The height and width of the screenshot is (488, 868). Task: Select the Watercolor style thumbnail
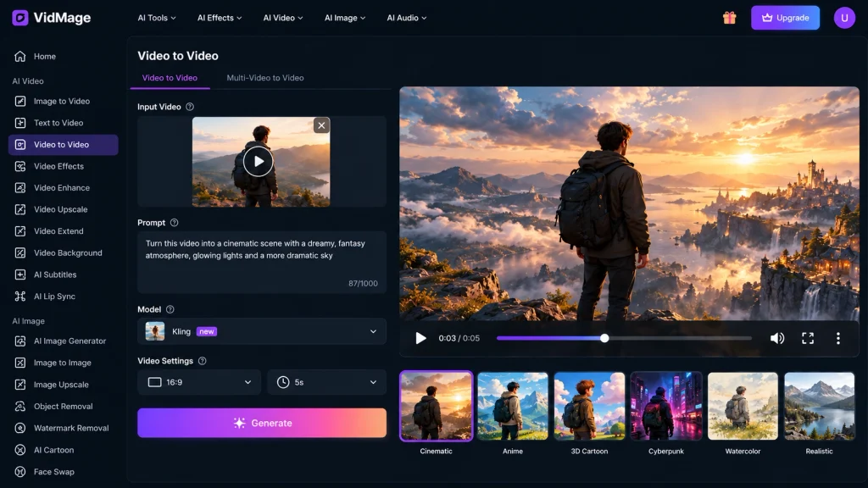click(743, 406)
